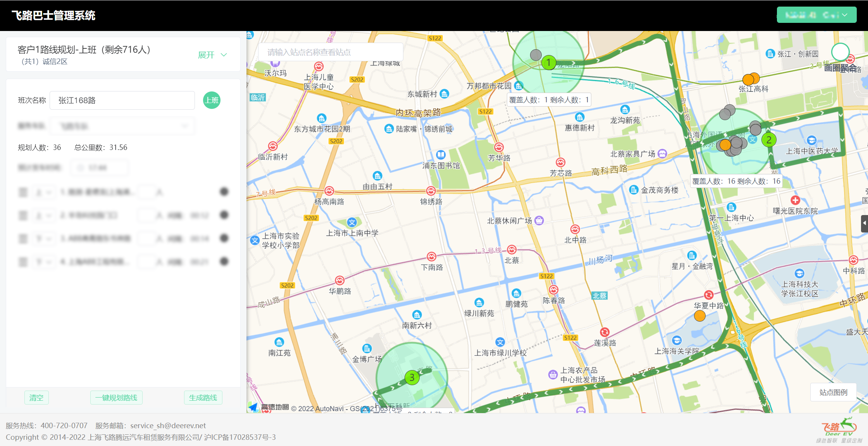Toggle the green 上班 shift switch
The image size is (868, 446).
212,100
